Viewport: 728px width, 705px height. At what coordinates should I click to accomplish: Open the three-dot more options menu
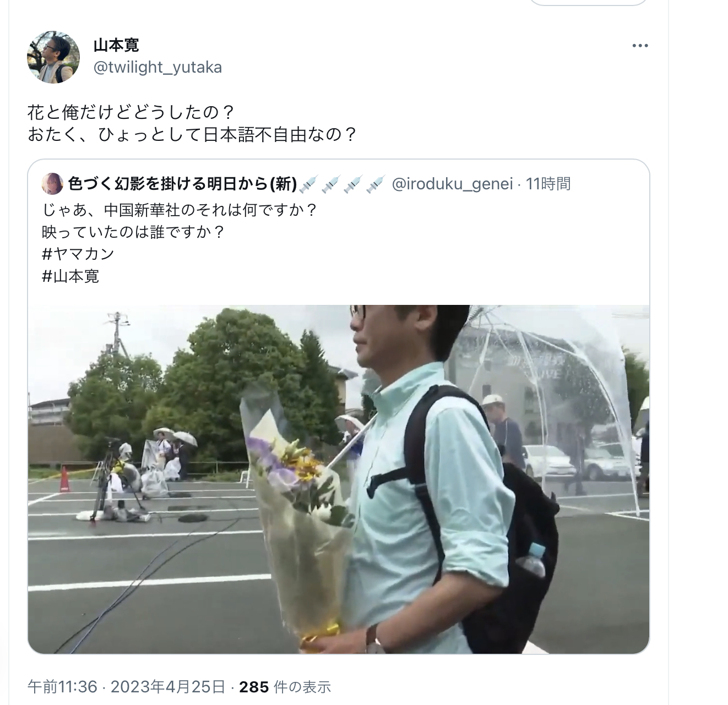pos(640,46)
